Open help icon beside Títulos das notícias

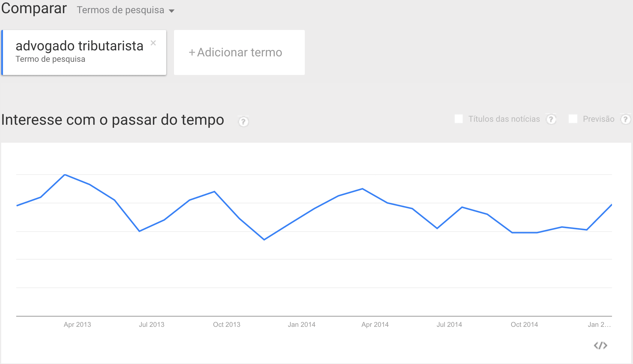pyautogui.click(x=551, y=119)
